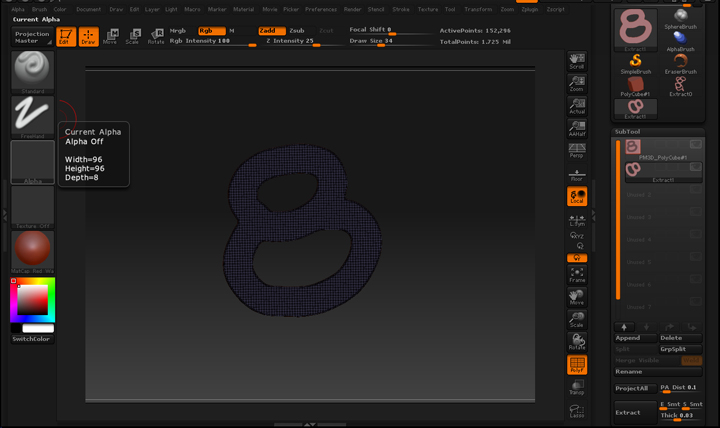Toggle XYZ rotation mode
Viewport: 720px width, 428px height.
coord(577,236)
